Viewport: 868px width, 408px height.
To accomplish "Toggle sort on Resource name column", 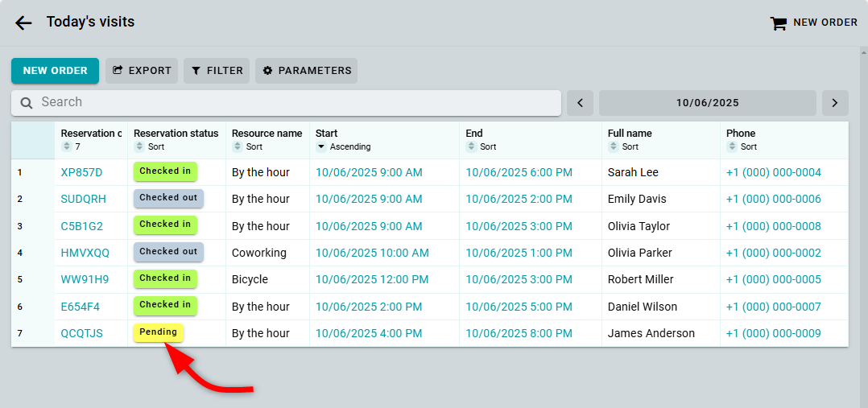I will (238, 147).
